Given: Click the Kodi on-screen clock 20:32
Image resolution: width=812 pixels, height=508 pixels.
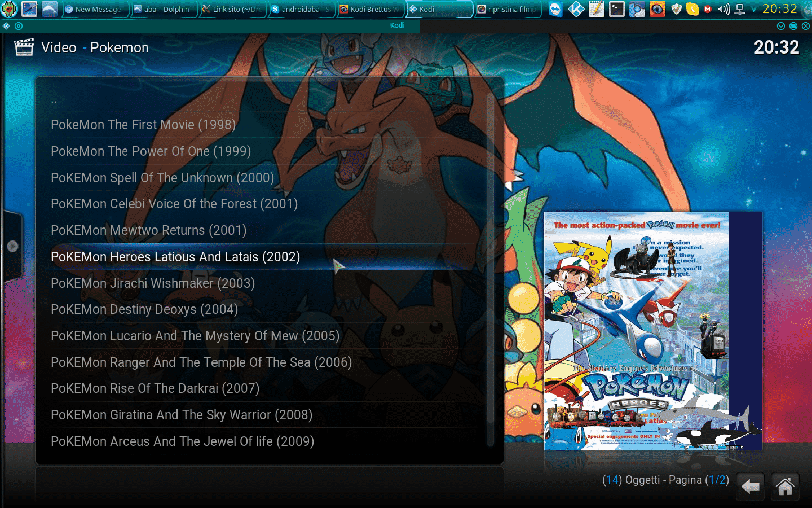Looking at the screenshot, I should 776,47.
